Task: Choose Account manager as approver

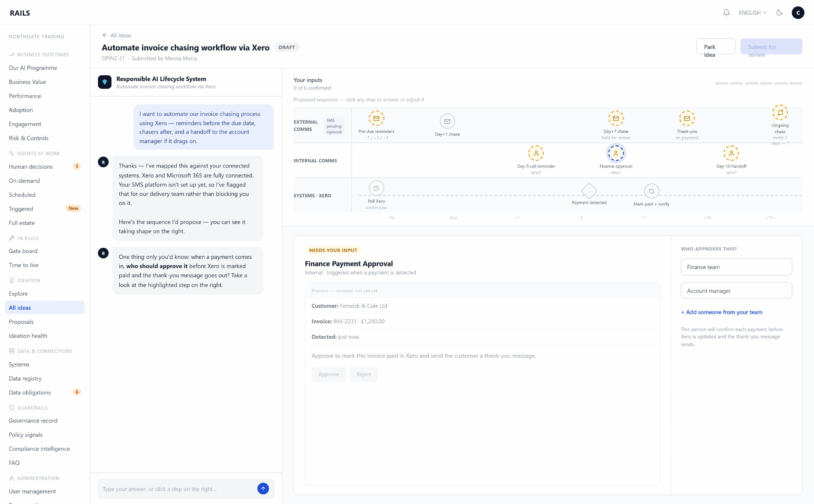Action: click(x=736, y=290)
